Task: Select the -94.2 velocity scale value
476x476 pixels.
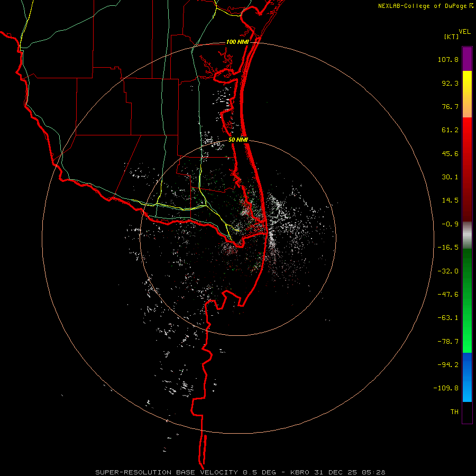Action: point(448,365)
